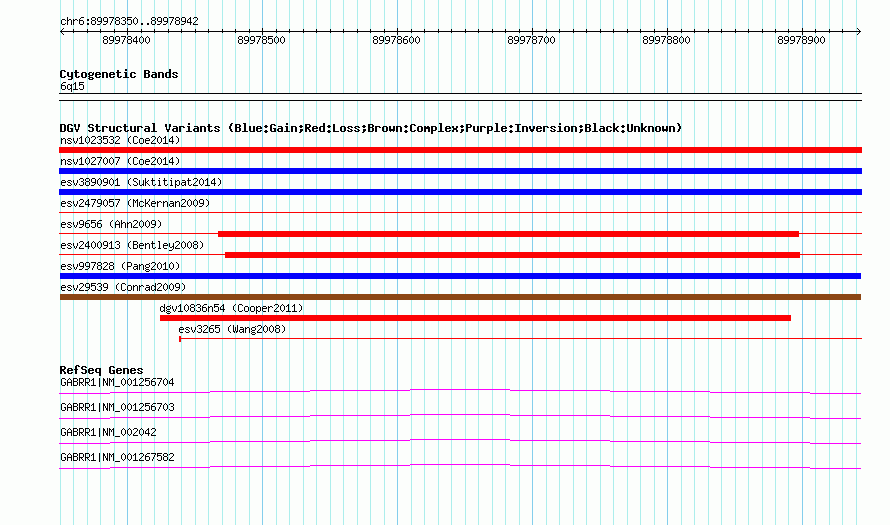Viewport: 890px width, 525px height.
Task: Click the chr6:89978350..89978942 coordinate label
Action: click(129, 21)
